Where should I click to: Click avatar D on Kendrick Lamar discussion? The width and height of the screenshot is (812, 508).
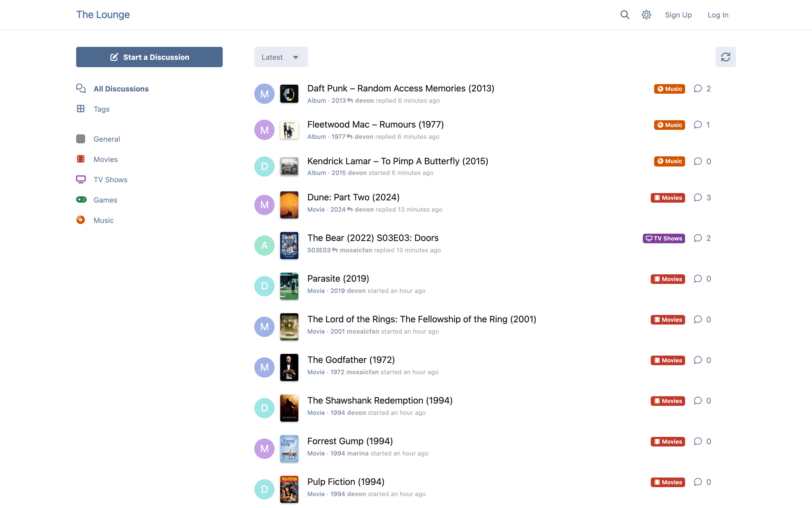[x=264, y=166]
